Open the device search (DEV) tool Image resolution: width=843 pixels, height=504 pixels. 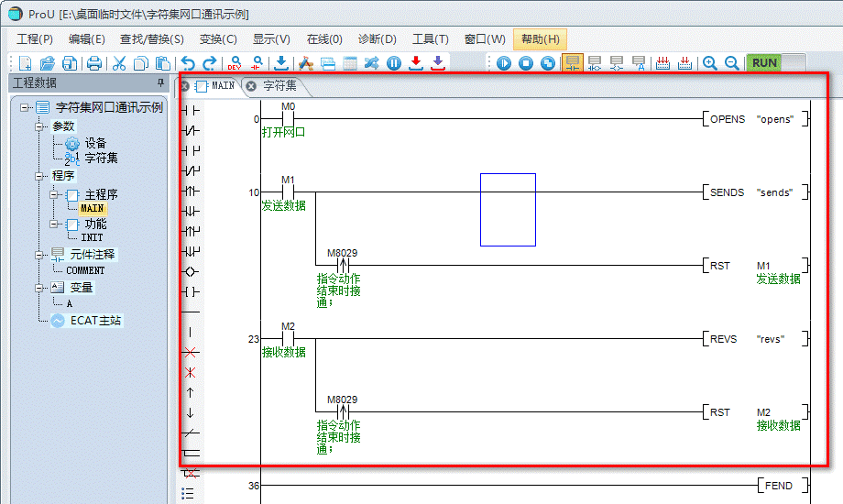235,63
